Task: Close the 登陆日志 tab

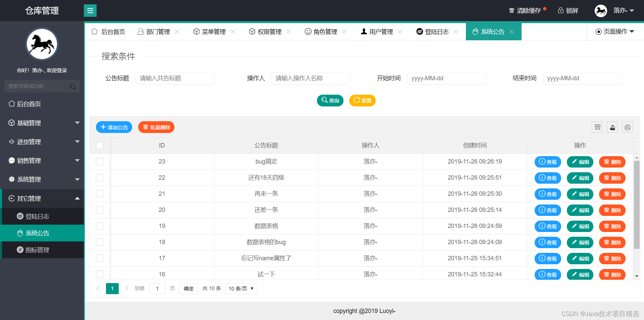Action: (456, 32)
